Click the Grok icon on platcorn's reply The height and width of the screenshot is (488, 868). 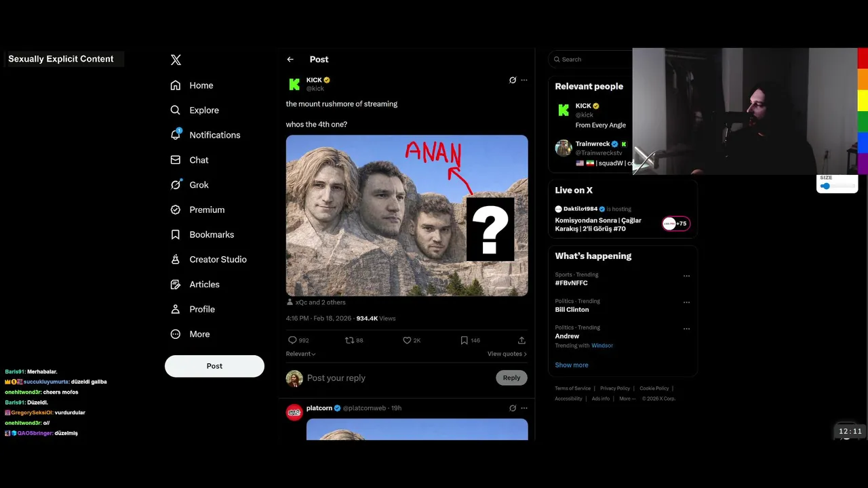click(513, 408)
